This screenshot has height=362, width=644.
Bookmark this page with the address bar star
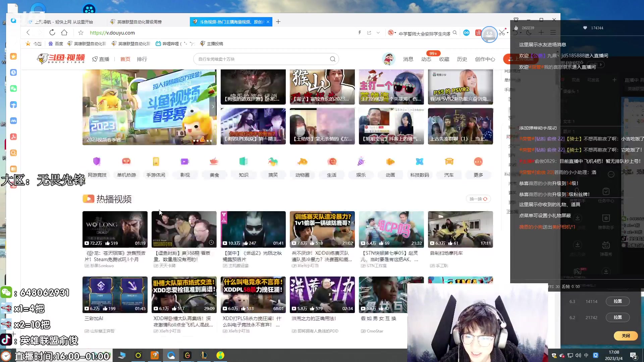point(81,33)
